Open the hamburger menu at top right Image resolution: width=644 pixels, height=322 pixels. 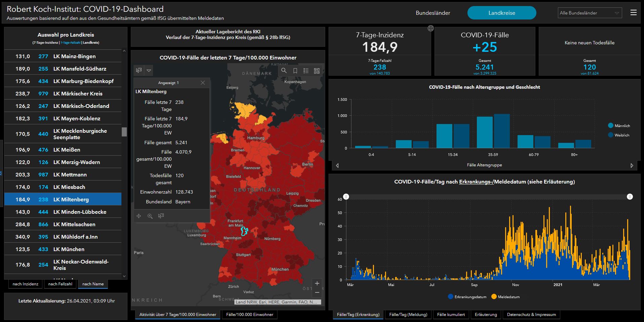[x=633, y=13]
